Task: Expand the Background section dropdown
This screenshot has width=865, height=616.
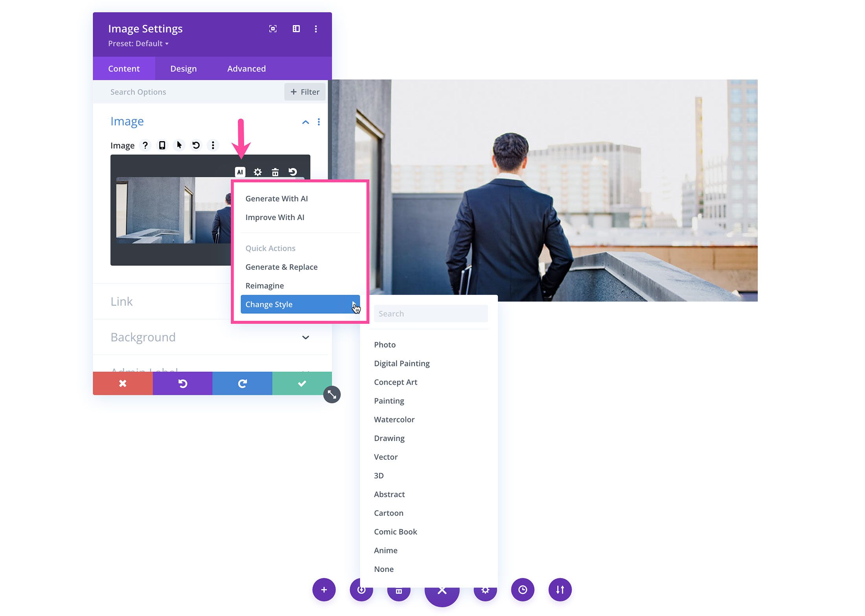Action: tap(305, 337)
